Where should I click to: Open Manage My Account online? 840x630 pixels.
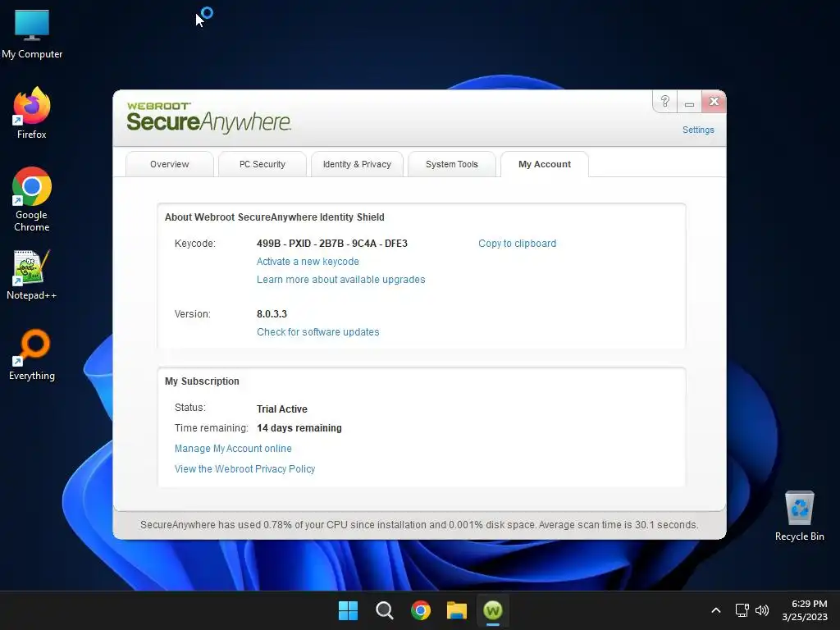[233, 449]
